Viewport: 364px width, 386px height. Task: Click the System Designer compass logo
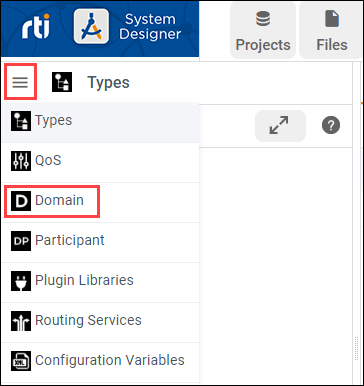coord(91,26)
